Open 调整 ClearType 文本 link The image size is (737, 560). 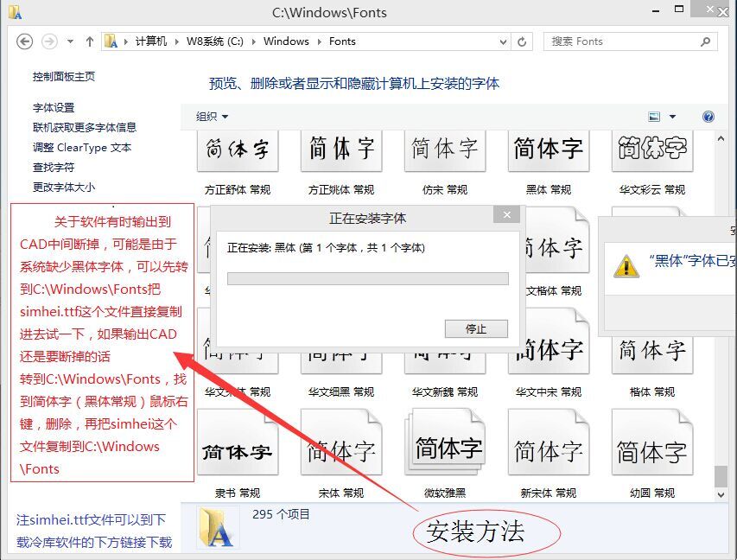point(82,148)
